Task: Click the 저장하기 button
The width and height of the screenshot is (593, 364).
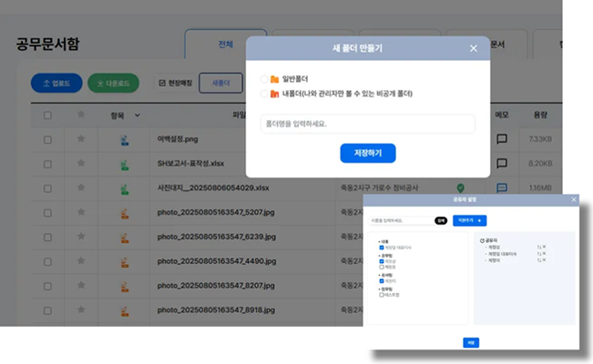Action: click(367, 153)
